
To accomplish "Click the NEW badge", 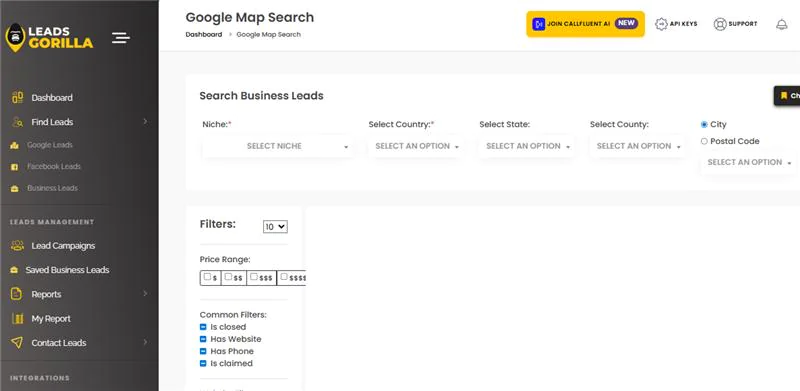I will pos(626,23).
